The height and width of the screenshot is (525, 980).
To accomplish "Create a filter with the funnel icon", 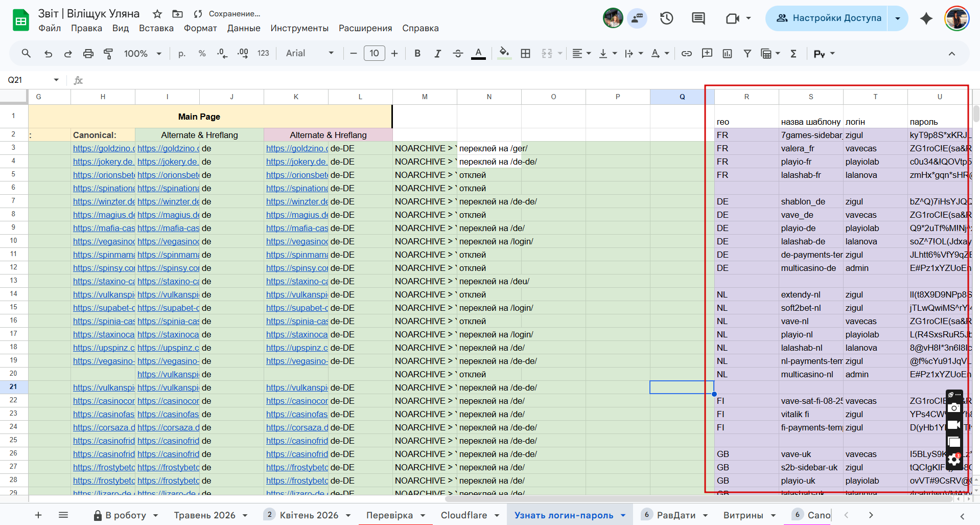I will 747,54.
